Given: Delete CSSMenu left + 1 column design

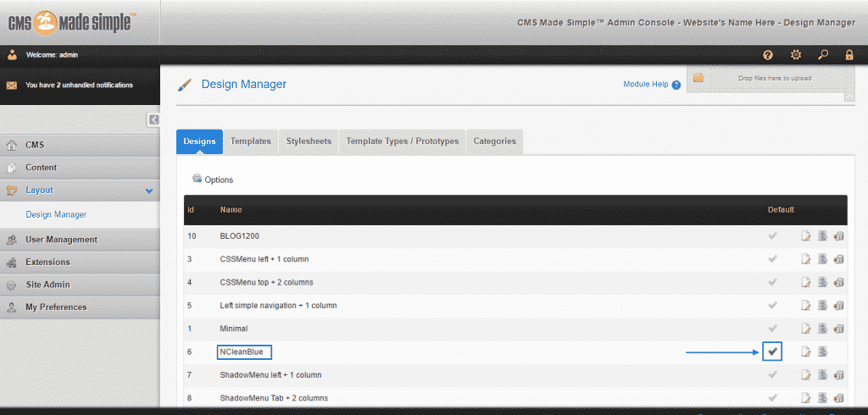Looking at the screenshot, I should (x=838, y=259).
